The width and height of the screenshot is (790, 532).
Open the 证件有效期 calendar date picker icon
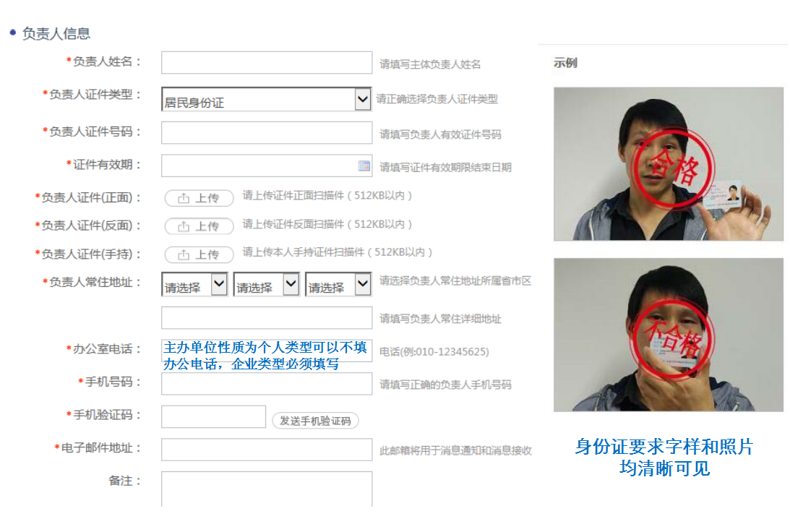[364, 166]
